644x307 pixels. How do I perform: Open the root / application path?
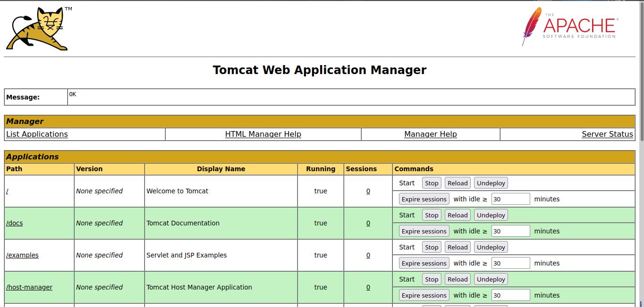(x=7, y=191)
